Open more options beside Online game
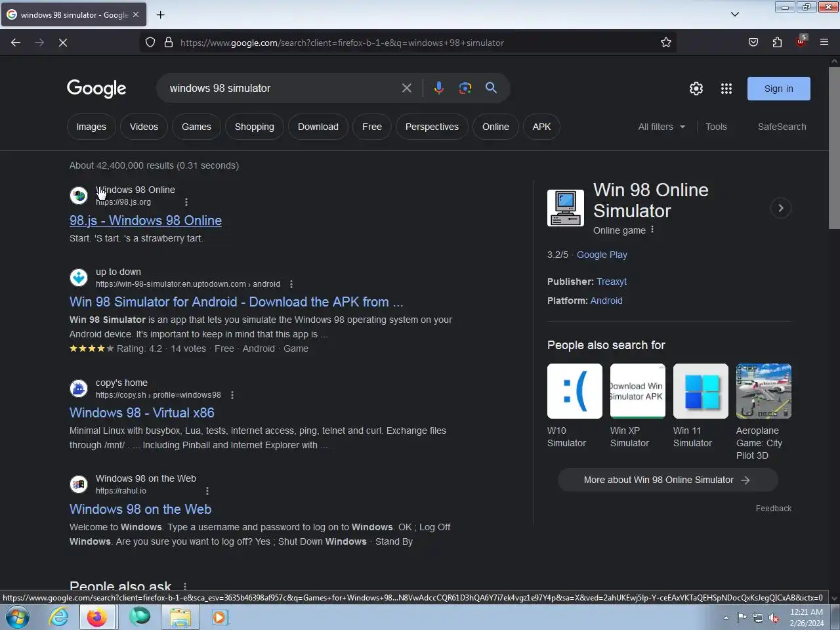This screenshot has width=840, height=630. click(652, 230)
